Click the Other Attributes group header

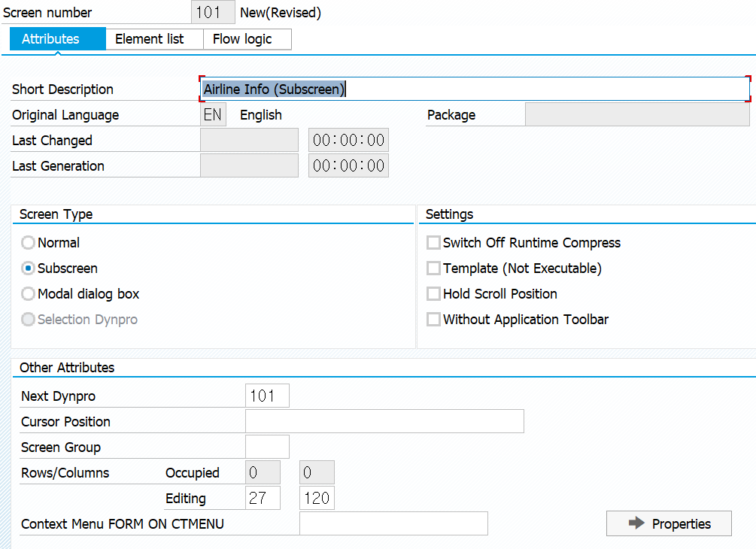tap(67, 367)
